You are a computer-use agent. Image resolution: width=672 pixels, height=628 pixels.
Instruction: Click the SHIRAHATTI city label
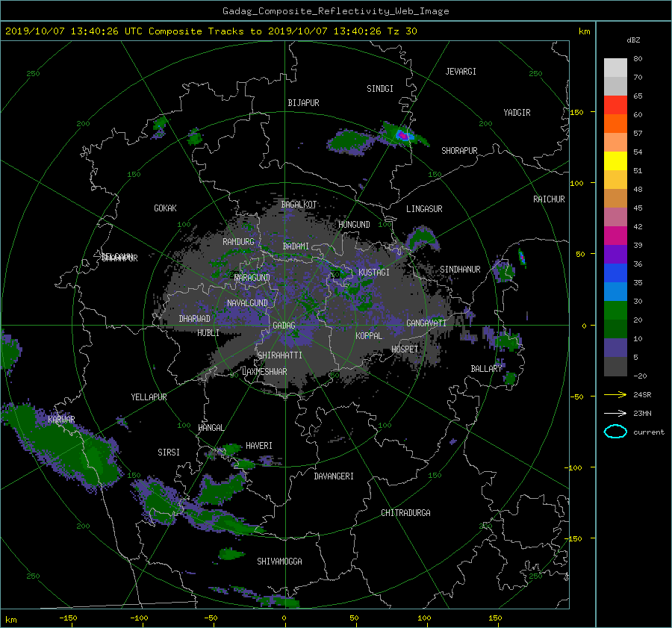coord(280,355)
